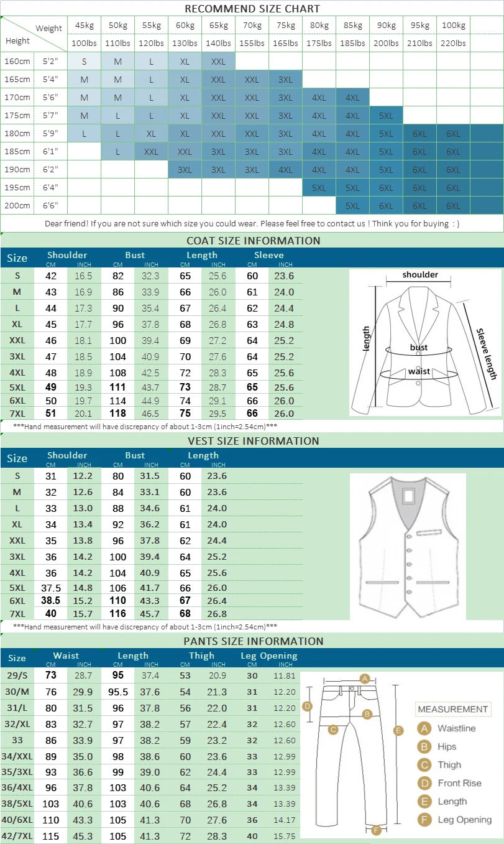Click the RECOMMEND SIZE CHART title
Viewport: 504px width, 844px height.
pos(252,9)
